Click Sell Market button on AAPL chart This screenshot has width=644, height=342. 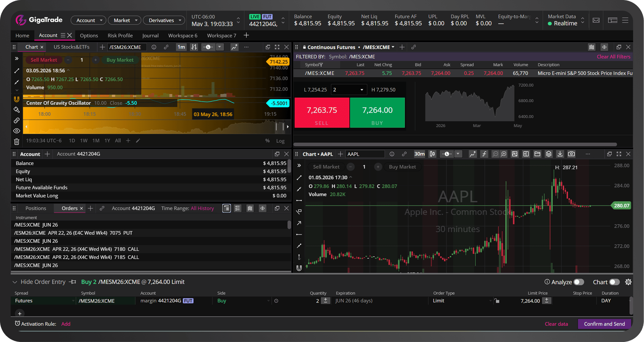tap(326, 167)
